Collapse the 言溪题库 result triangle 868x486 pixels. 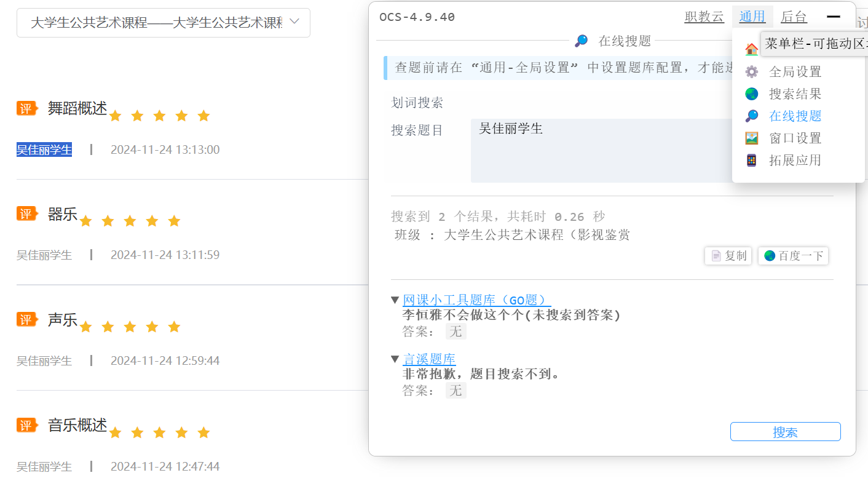pyautogui.click(x=395, y=359)
